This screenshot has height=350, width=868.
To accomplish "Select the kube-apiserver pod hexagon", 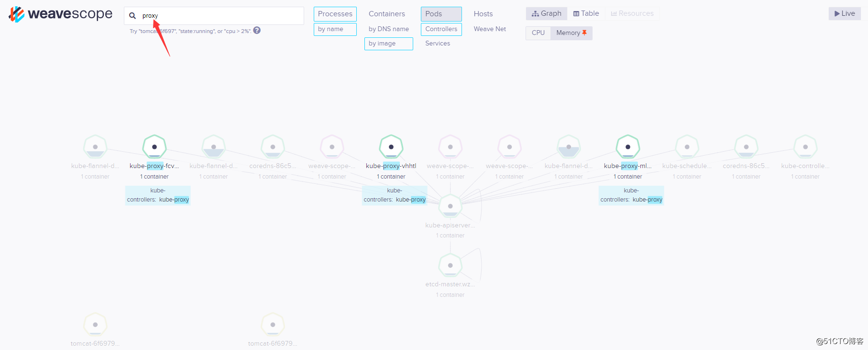I will (450, 206).
